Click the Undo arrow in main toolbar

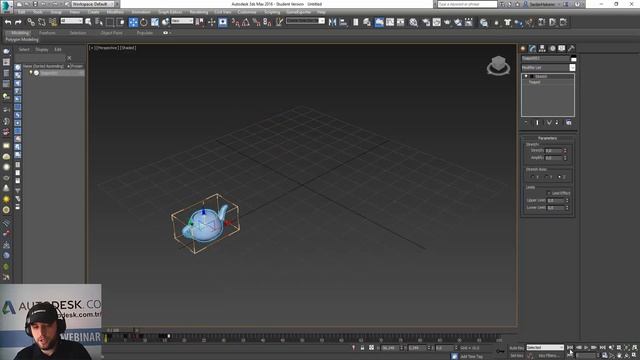[x=8, y=22]
